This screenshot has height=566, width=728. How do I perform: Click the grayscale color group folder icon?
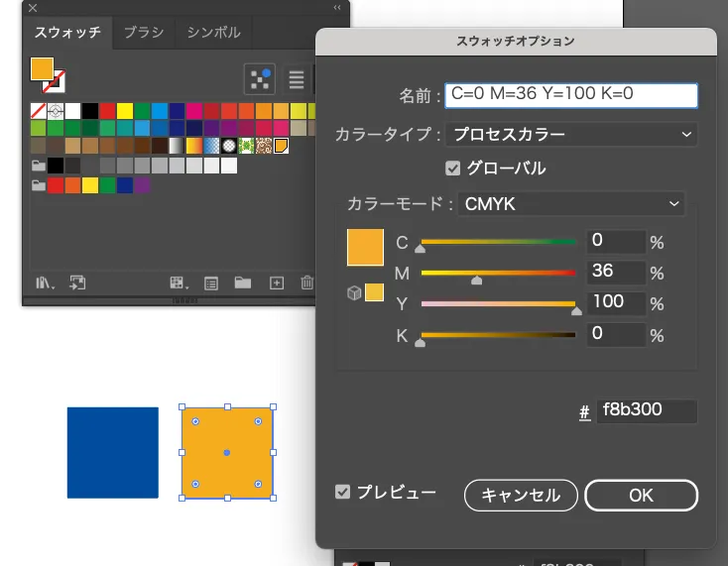39,166
